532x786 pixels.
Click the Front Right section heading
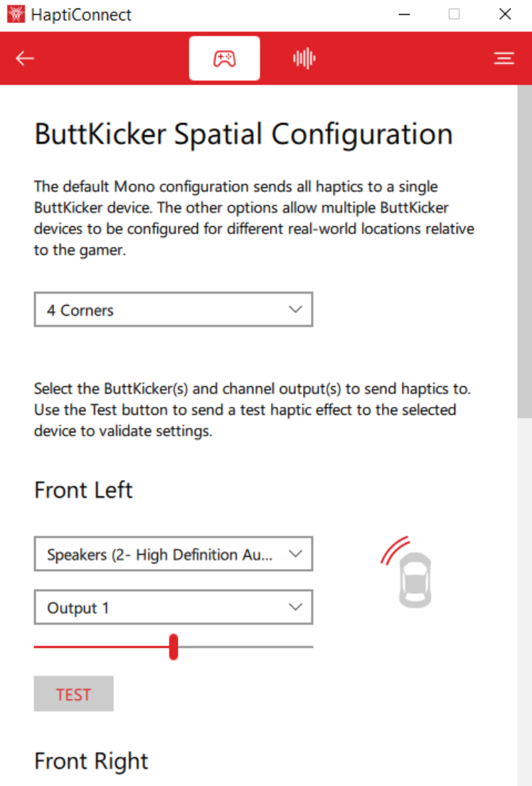click(x=91, y=761)
